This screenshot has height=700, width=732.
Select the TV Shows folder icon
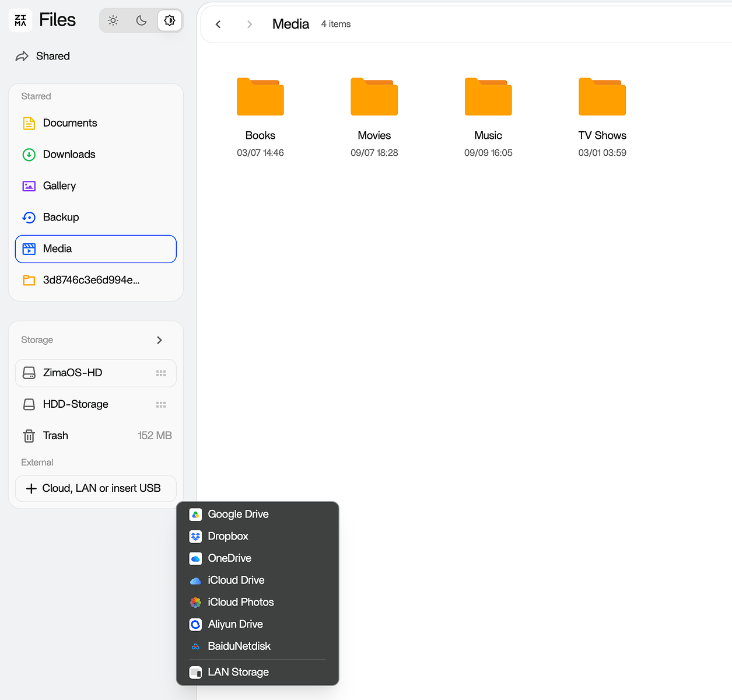[x=603, y=96]
